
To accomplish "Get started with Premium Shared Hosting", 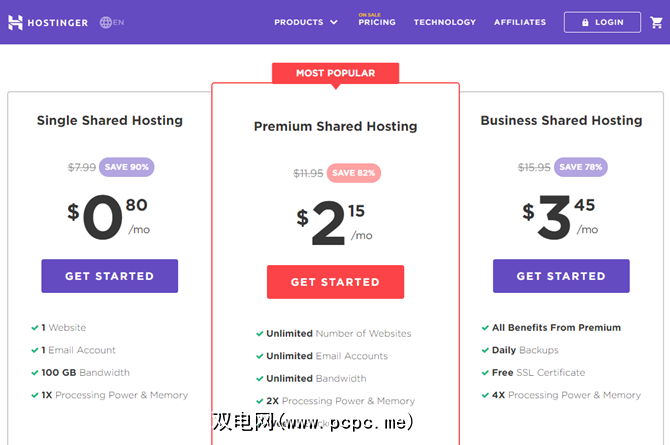I will pos(335,282).
